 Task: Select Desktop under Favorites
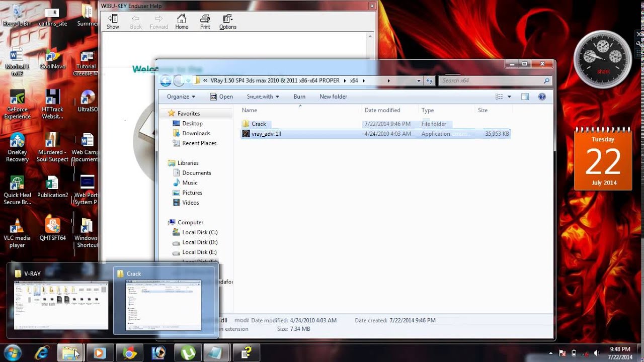tap(192, 123)
